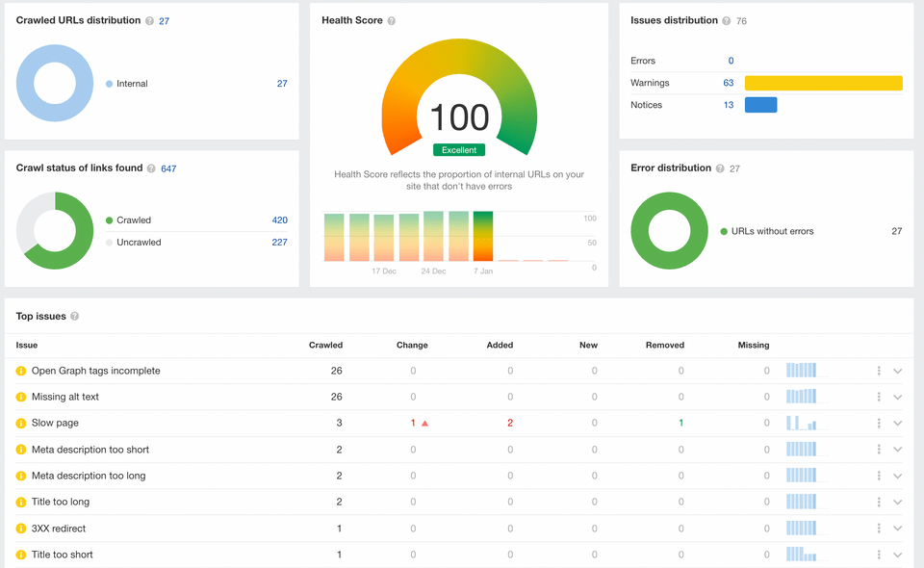Click help icon next to Health Score
924x568 pixels.
click(x=392, y=21)
